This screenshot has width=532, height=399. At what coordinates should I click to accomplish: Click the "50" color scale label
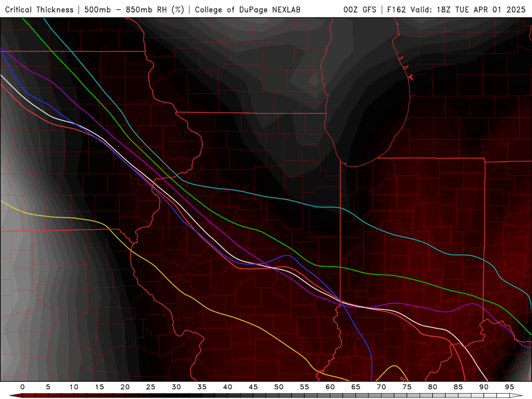279,387
